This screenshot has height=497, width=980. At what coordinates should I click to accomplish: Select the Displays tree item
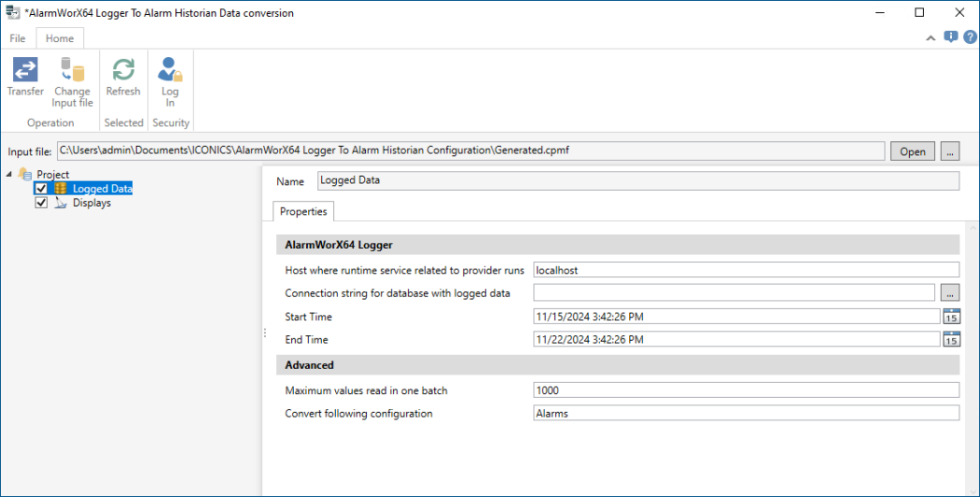[x=91, y=203]
